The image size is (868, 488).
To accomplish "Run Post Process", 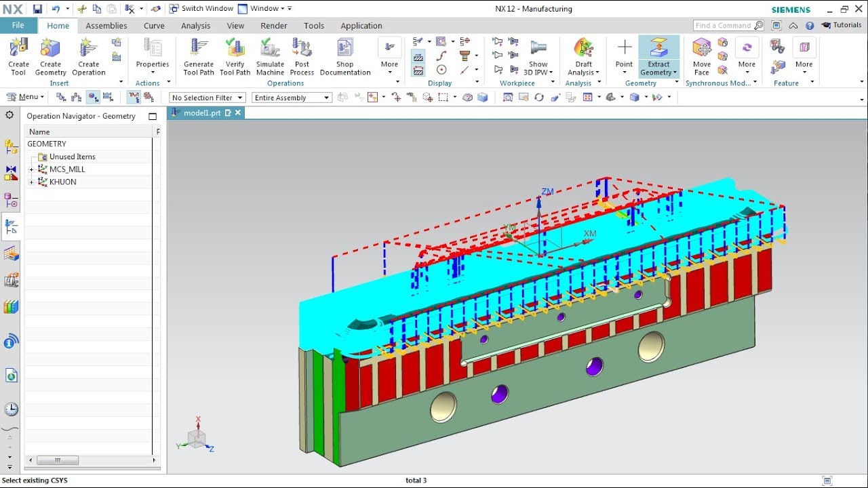I will 302,57.
